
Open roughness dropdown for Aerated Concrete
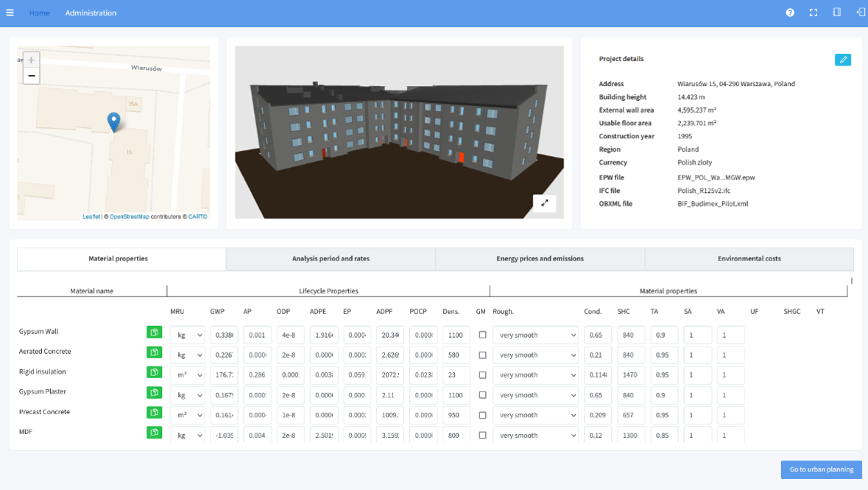[535, 355]
